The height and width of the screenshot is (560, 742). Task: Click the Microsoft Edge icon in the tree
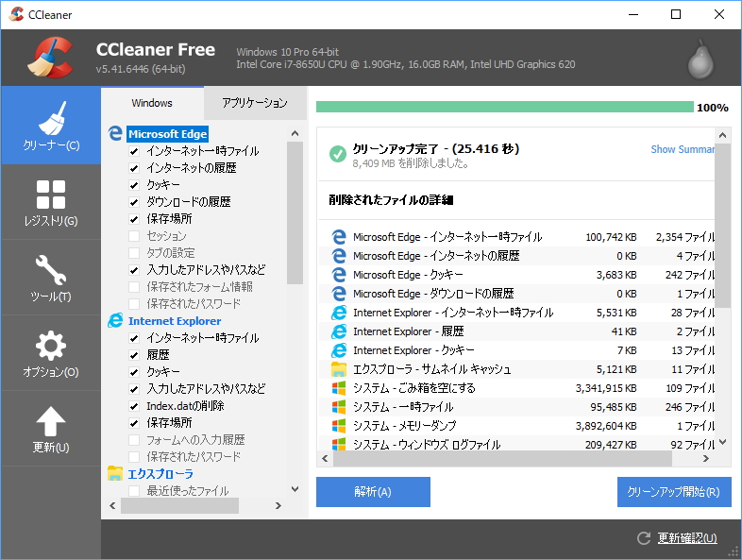(115, 133)
